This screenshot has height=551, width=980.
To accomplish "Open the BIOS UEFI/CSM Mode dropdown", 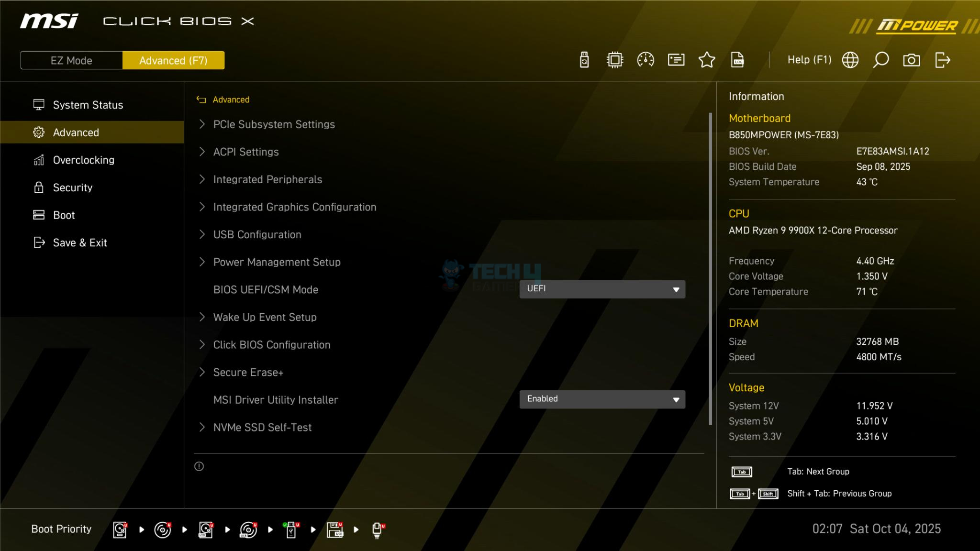I will point(602,289).
